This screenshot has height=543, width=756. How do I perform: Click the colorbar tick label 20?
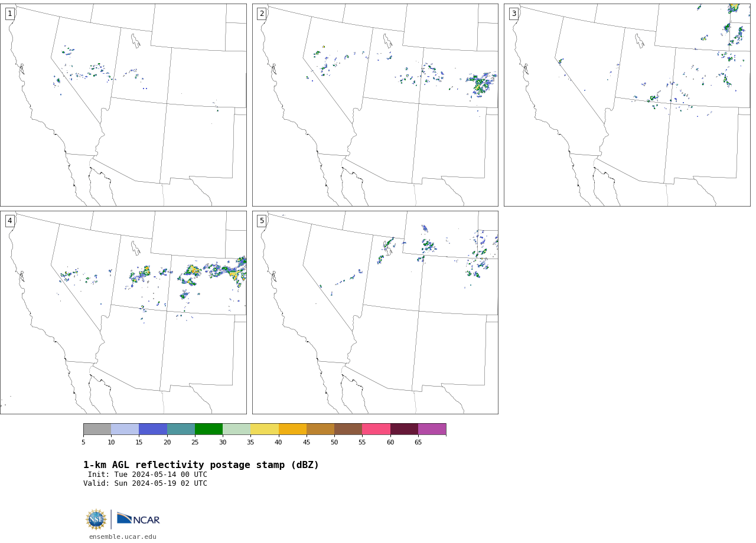(x=167, y=442)
